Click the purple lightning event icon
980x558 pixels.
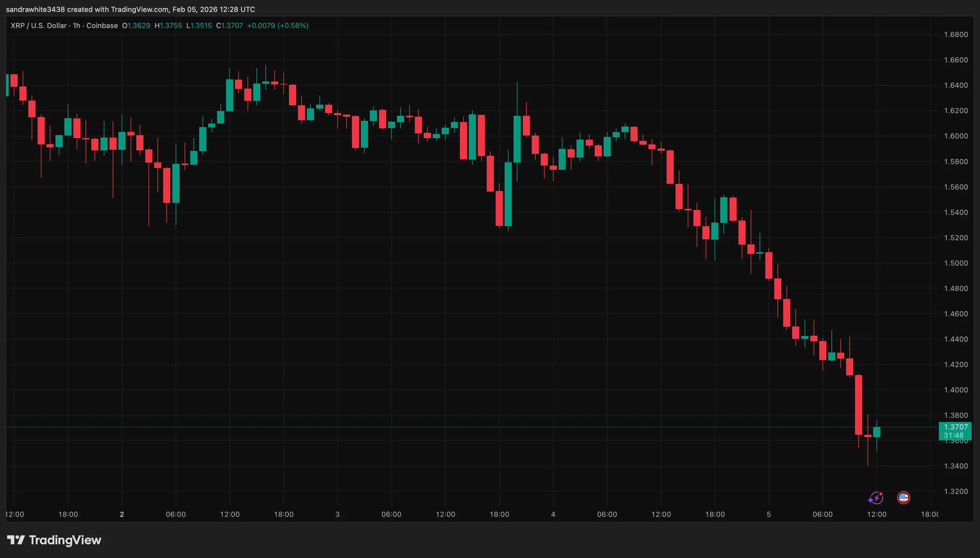(x=875, y=498)
